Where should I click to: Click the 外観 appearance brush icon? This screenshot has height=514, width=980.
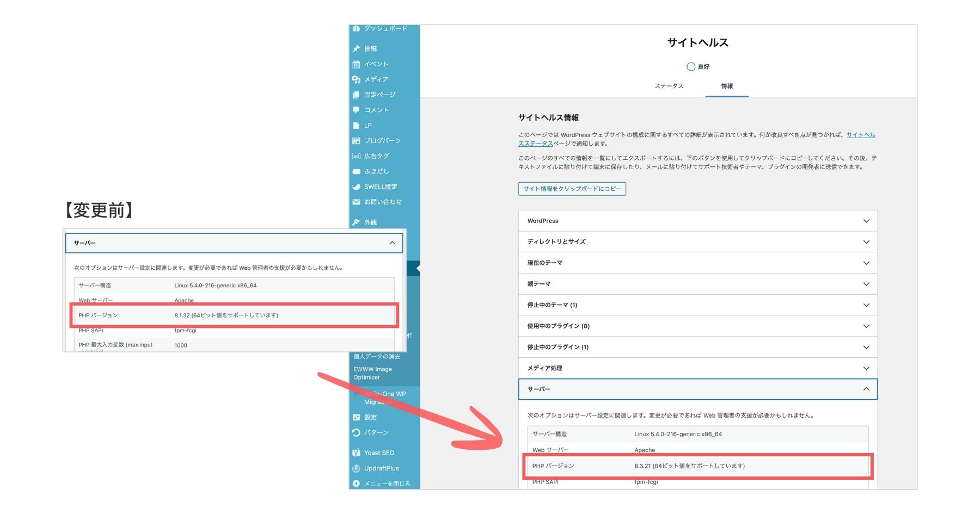[356, 222]
